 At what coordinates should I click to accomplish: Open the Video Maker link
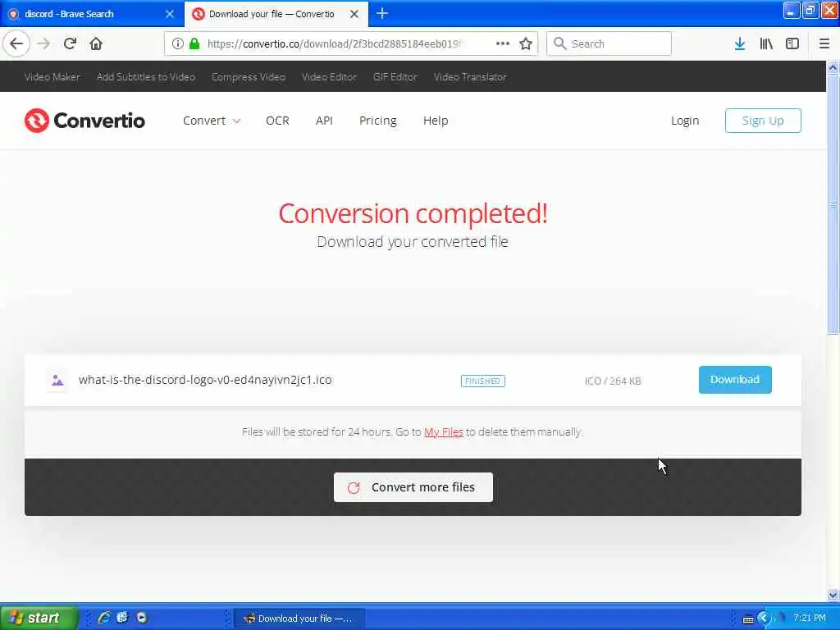(52, 76)
